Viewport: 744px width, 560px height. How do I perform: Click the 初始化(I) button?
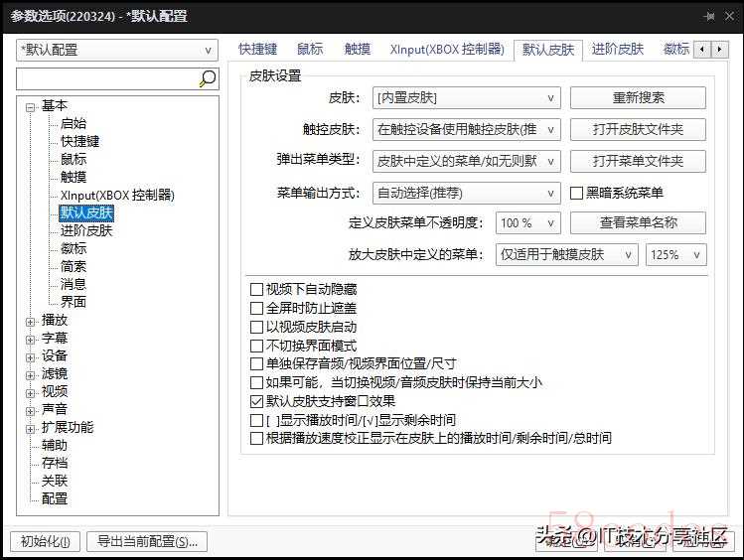45,541
